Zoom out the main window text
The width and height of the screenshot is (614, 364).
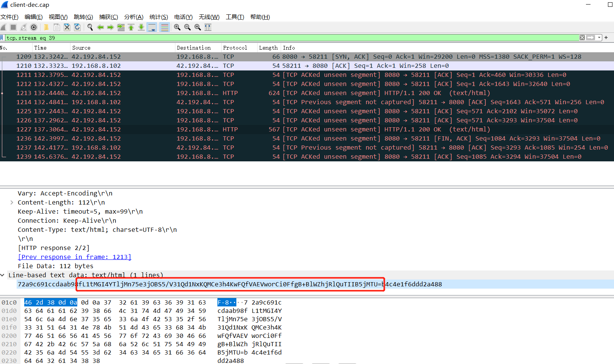(187, 27)
